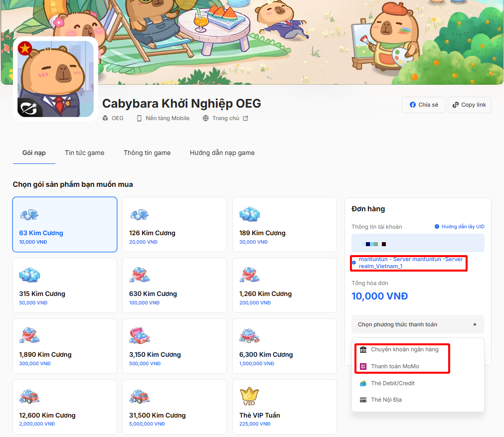
Task: Click the verified check icon before mantuntun
Action: [x=354, y=263]
